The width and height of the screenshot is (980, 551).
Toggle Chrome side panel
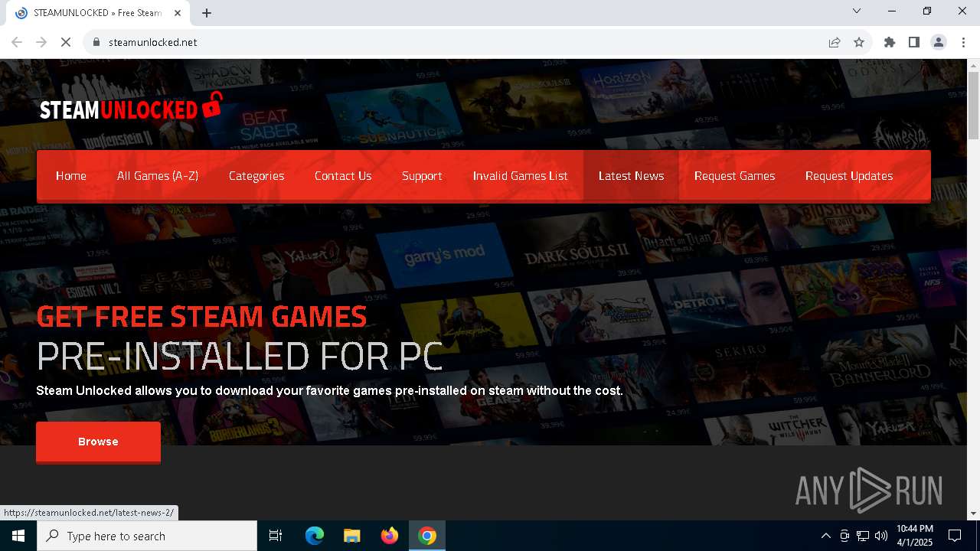pos(914,42)
